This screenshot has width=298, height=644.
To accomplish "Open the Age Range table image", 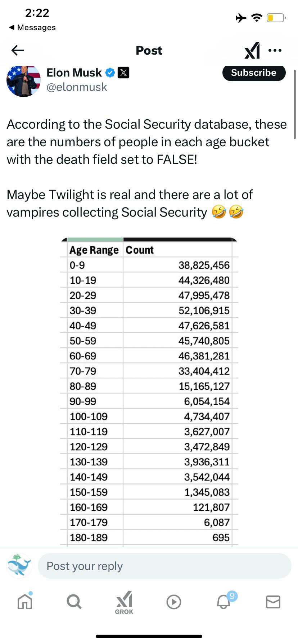I will (x=149, y=392).
